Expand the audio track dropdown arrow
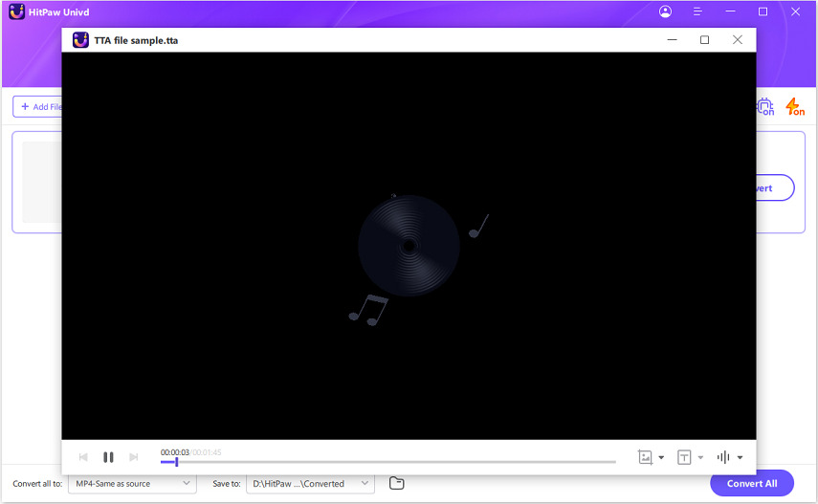This screenshot has width=818, height=504. pyautogui.click(x=740, y=458)
